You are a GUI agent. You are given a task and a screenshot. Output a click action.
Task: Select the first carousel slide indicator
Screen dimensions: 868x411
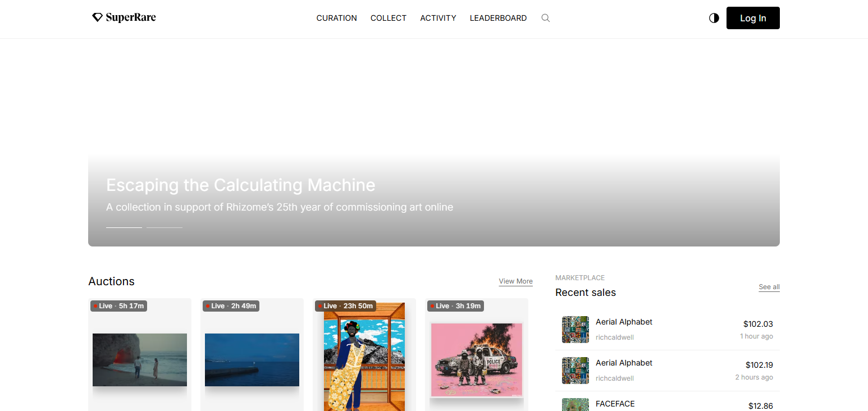pyautogui.click(x=124, y=227)
